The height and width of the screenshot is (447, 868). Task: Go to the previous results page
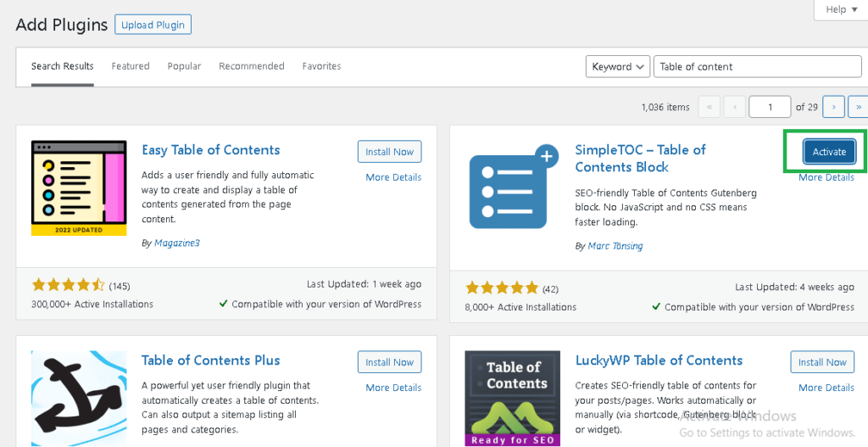pos(734,107)
